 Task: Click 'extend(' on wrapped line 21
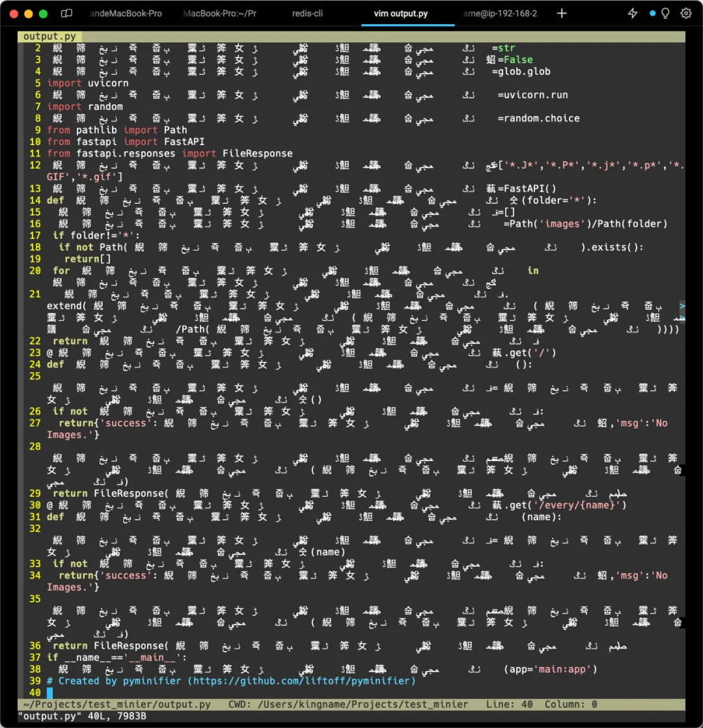[67, 306]
